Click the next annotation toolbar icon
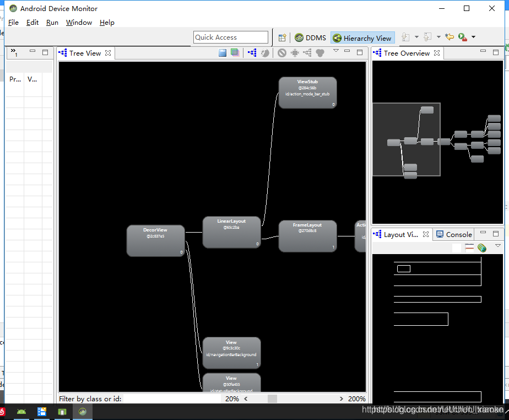Image resolution: width=509 pixels, height=420 pixels. pos(405,37)
